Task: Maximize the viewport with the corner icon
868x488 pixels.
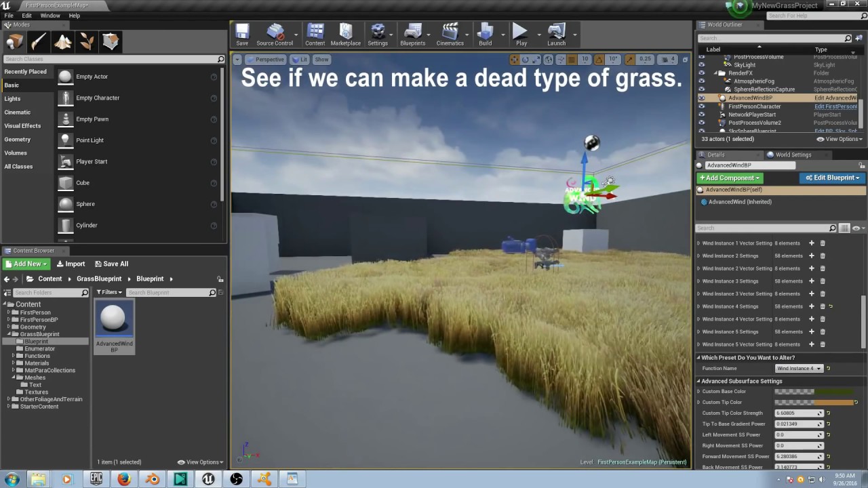Action: [x=684, y=60]
